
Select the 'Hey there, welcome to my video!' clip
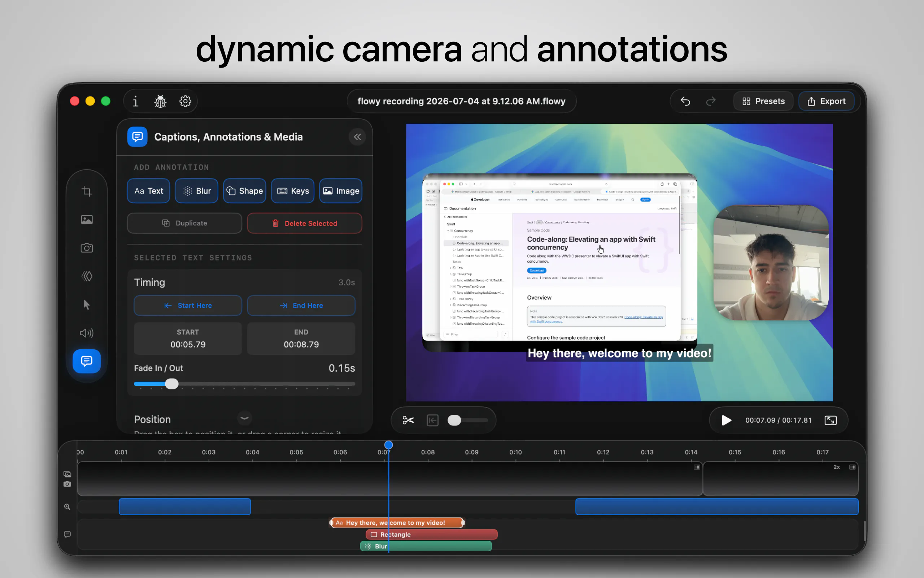pyautogui.click(x=397, y=523)
